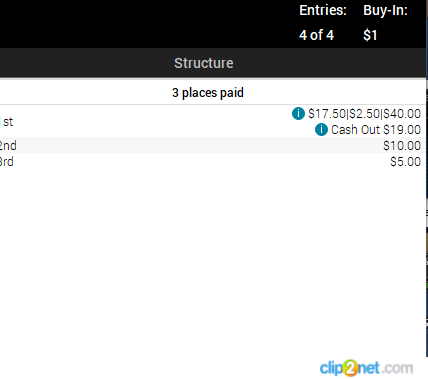Click the clip2net.com watermark logo

point(366,368)
